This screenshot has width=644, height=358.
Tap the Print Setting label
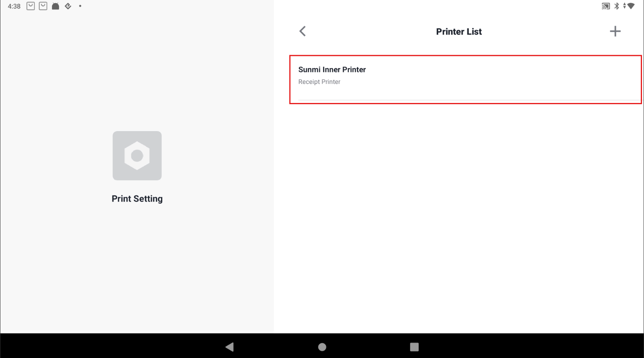(137, 199)
